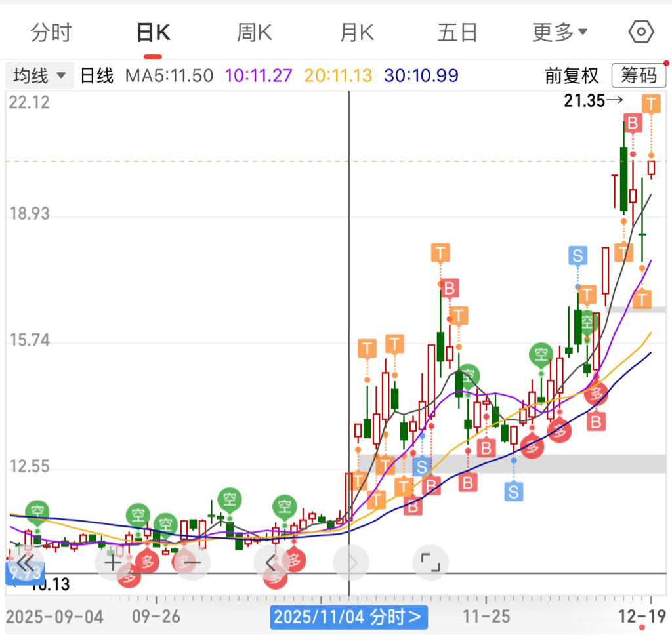This screenshot has height=635, width=672.
Task: Click the orange 20:11.13 value
Action: (x=338, y=76)
